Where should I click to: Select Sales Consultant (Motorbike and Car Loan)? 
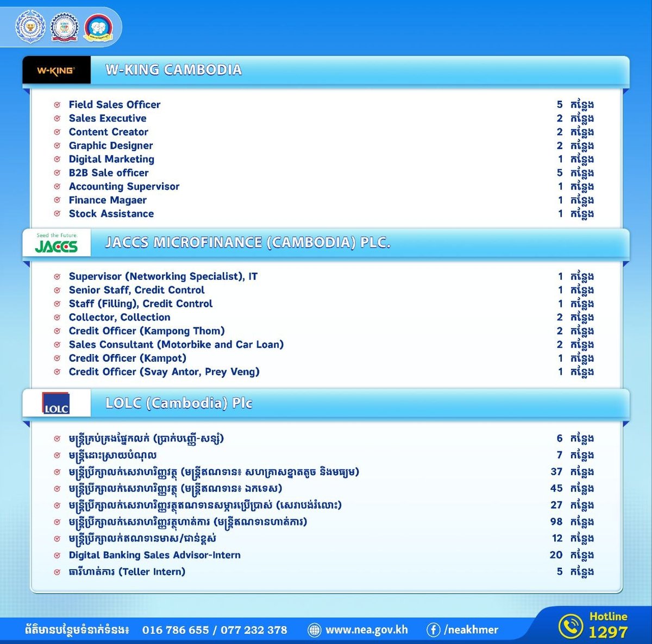(x=176, y=344)
